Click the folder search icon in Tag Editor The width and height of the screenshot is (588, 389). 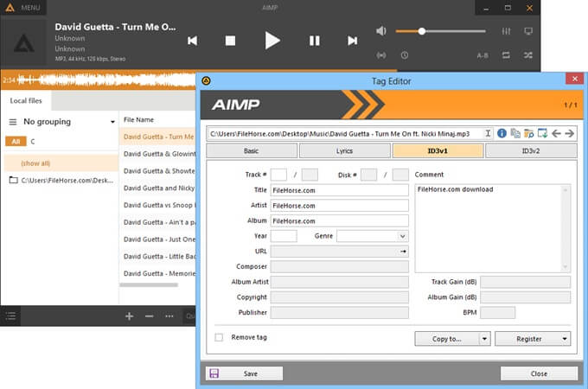[x=528, y=133]
